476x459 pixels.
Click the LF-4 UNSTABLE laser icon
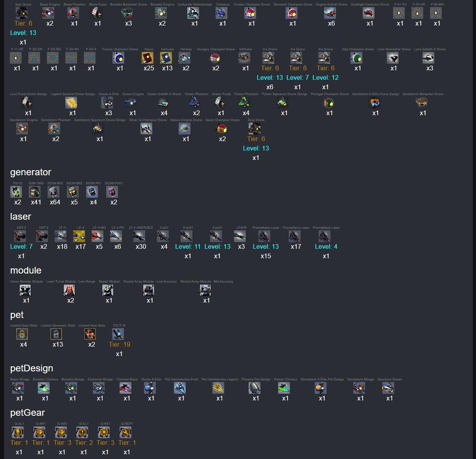tap(139, 237)
